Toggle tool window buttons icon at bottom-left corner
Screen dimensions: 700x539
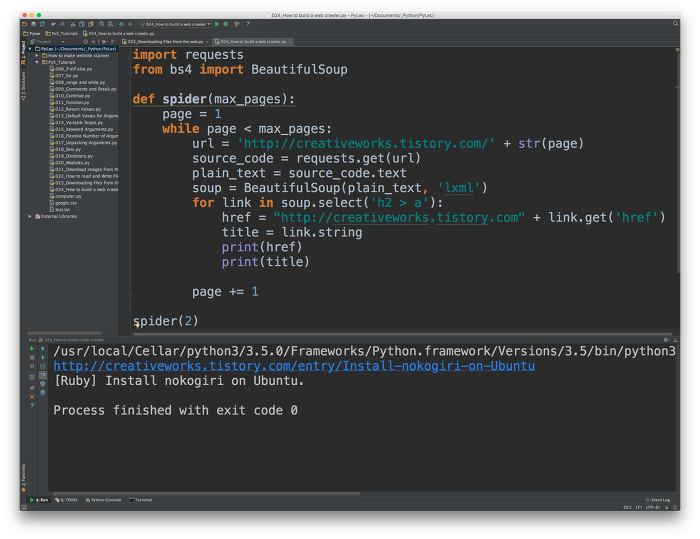[x=24, y=507]
